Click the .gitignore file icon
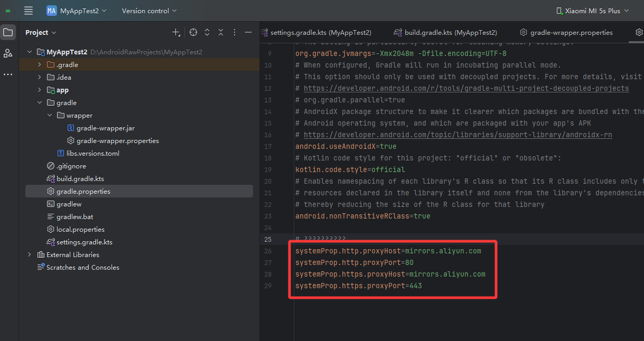 [51, 166]
